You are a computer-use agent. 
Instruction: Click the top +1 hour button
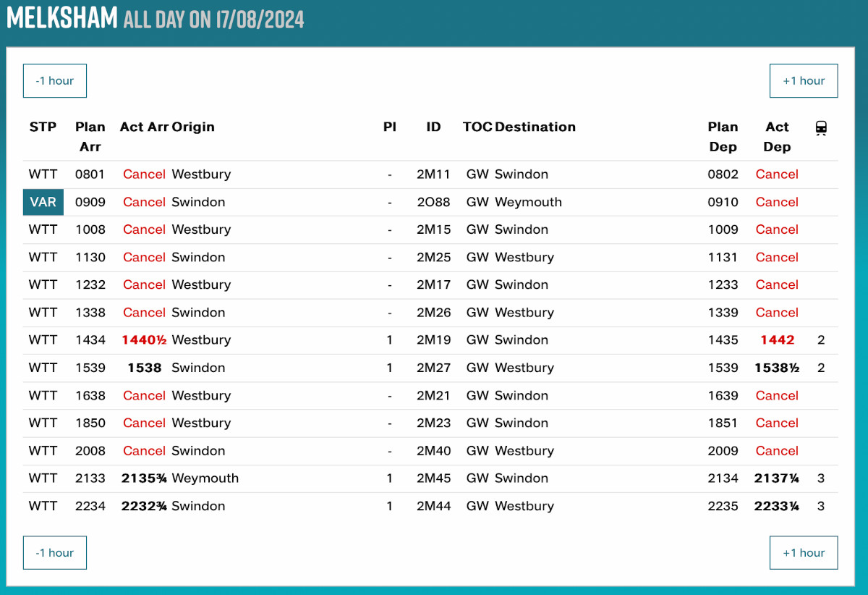point(803,81)
